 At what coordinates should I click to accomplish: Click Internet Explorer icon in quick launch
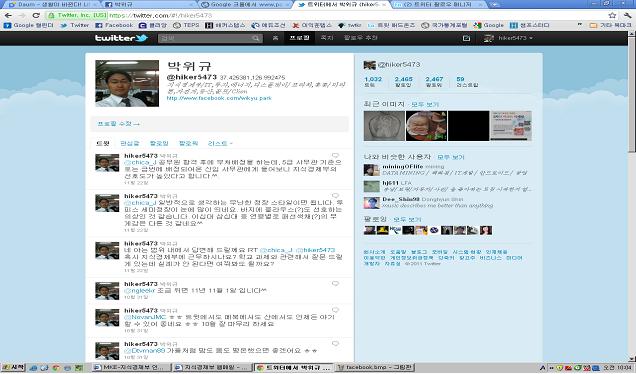33,368
